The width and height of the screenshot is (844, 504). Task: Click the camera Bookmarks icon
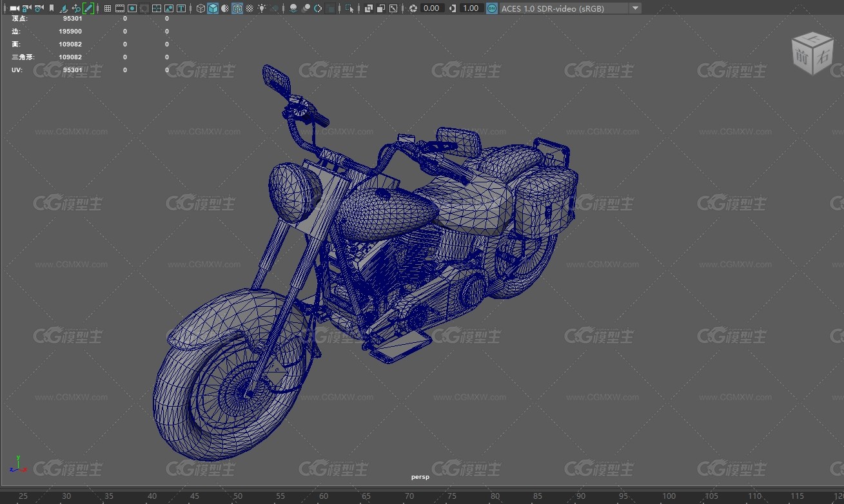coord(51,8)
